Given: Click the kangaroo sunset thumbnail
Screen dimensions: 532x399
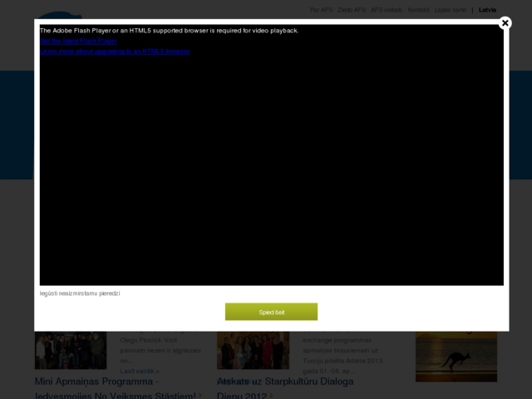Looking at the screenshot, I should 456,357.
